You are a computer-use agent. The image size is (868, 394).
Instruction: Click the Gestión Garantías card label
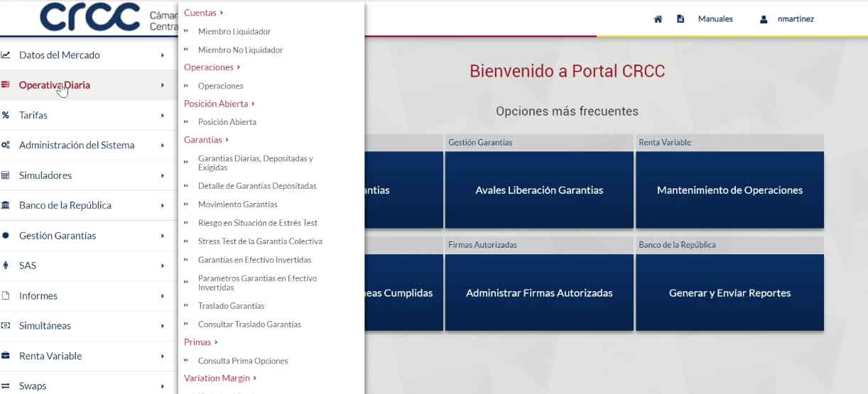(x=480, y=142)
